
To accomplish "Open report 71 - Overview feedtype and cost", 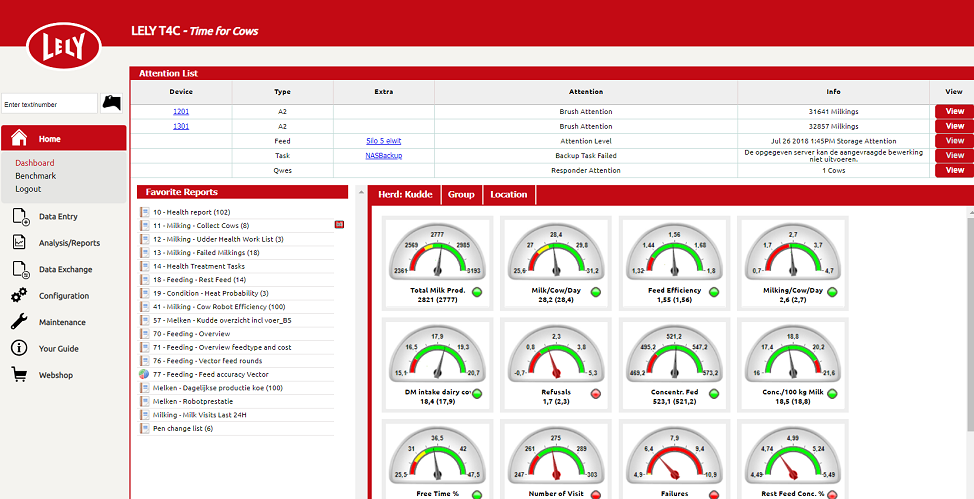I will click(222, 347).
